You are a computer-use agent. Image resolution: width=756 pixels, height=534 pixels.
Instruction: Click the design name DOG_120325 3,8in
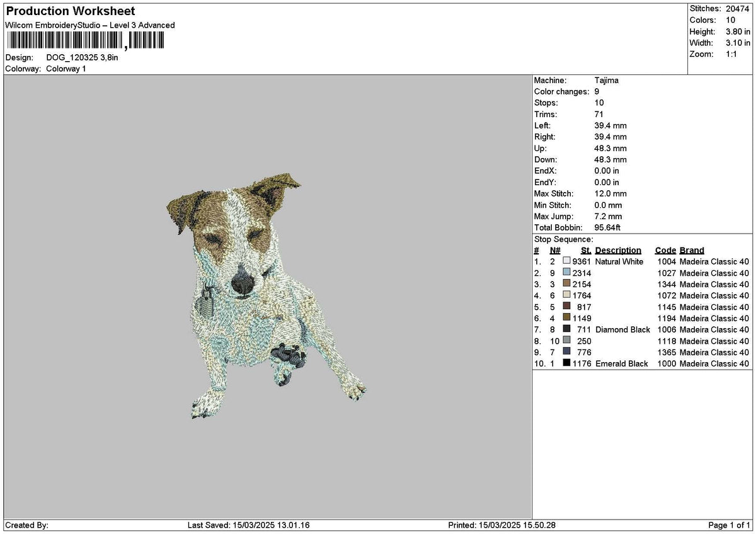click(x=82, y=57)
